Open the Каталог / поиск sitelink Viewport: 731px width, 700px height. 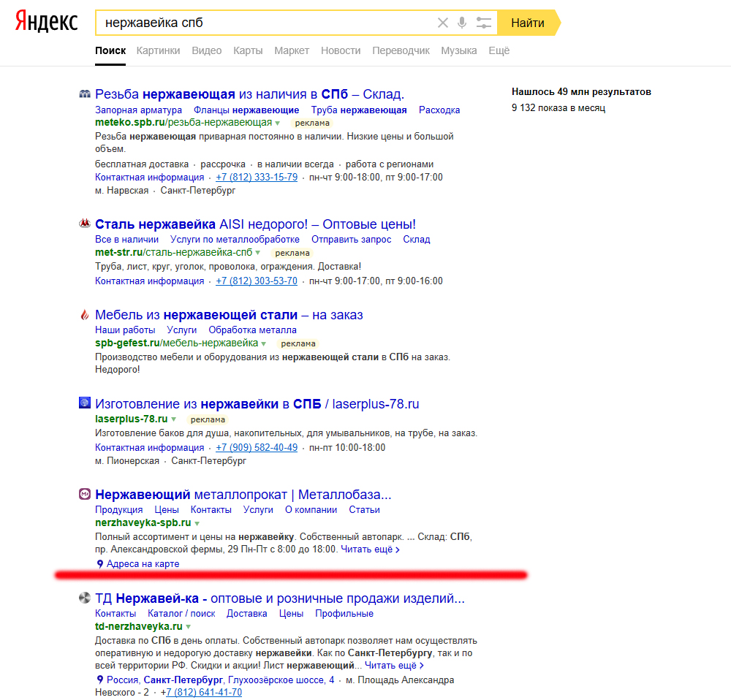click(181, 613)
